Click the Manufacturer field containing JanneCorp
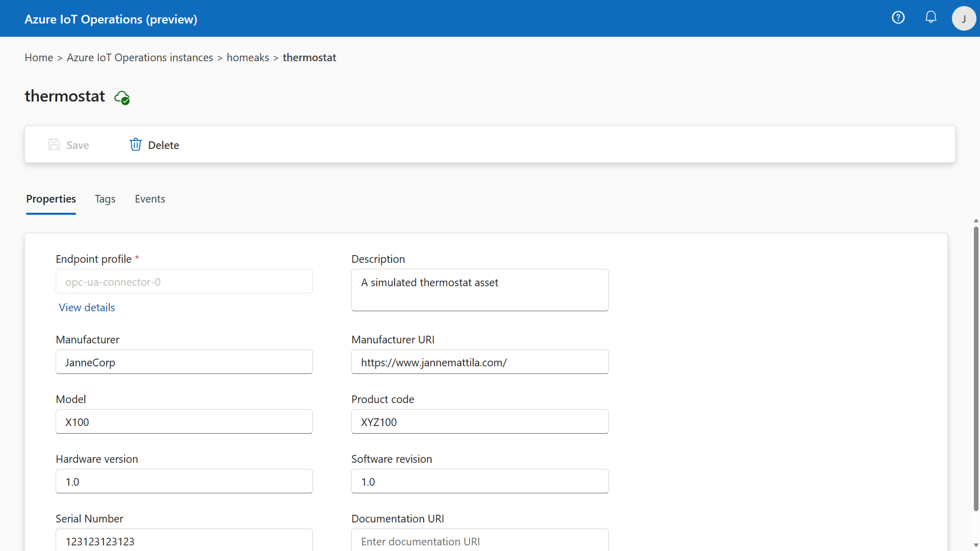980x551 pixels. [184, 362]
